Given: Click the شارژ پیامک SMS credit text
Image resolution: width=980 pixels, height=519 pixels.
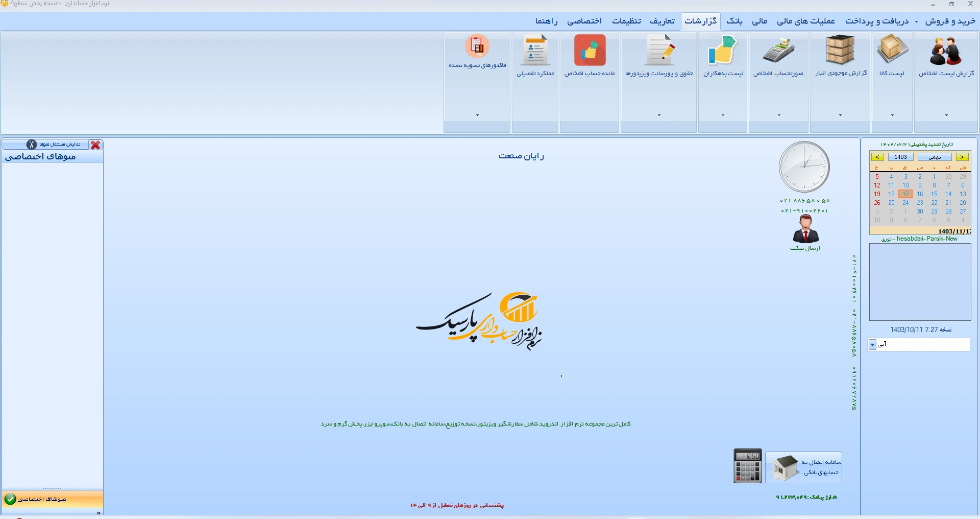Looking at the screenshot, I should pyautogui.click(x=806, y=497).
